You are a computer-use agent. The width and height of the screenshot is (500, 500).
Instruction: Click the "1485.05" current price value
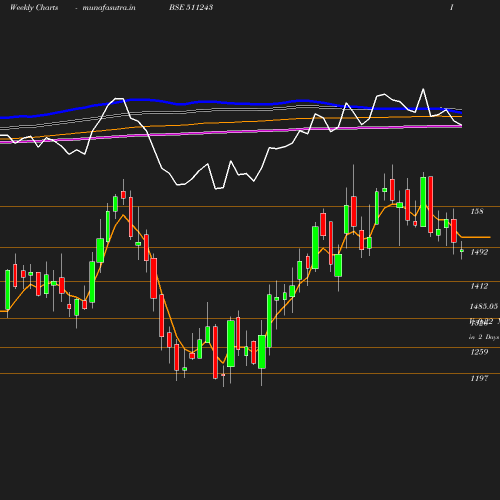[x=484, y=306]
